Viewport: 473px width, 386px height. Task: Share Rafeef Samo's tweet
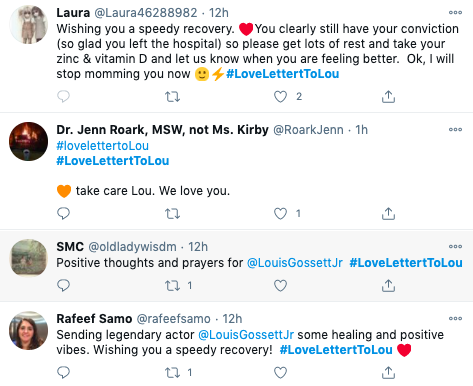point(388,372)
